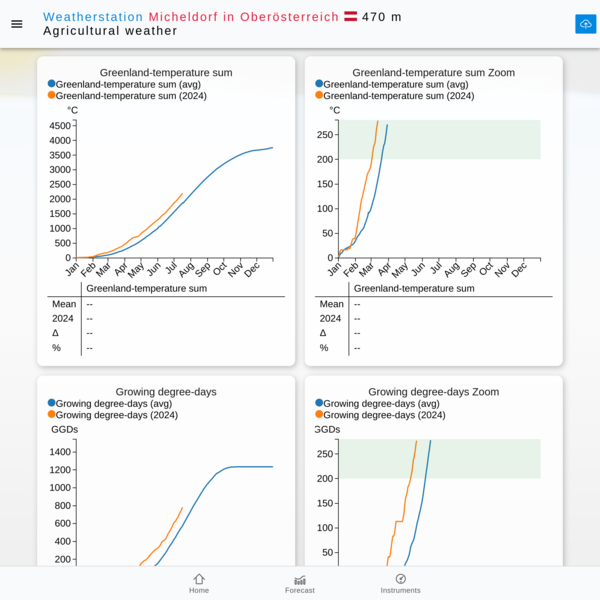The width and height of the screenshot is (600, 600).
Task: Click the Home house icon
Action: [x=199, y=579]
